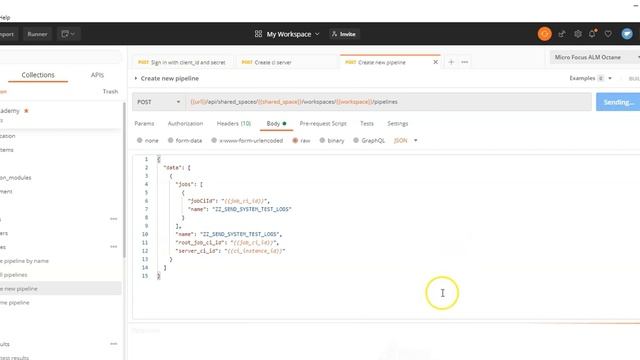Image resolution: width=640 pixels, height=360 pixels.
Task: Click the Sending button
Action: pos(618,102)
